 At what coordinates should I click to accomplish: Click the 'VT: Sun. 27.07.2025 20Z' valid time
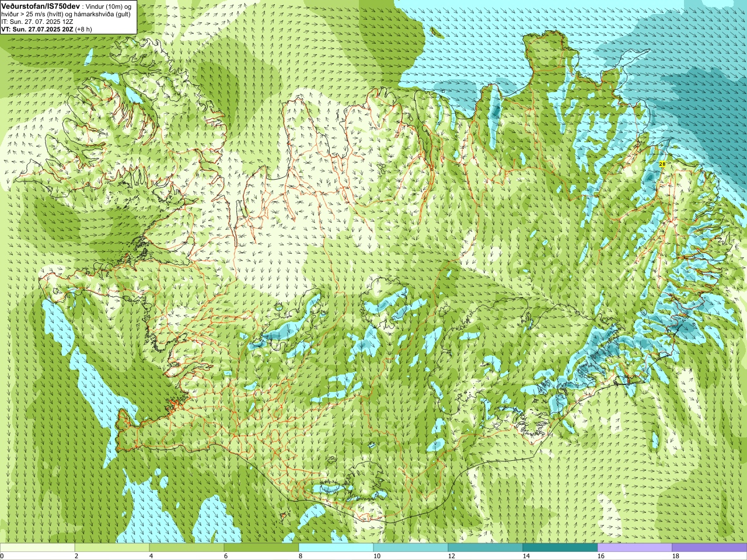pos(37,29)
